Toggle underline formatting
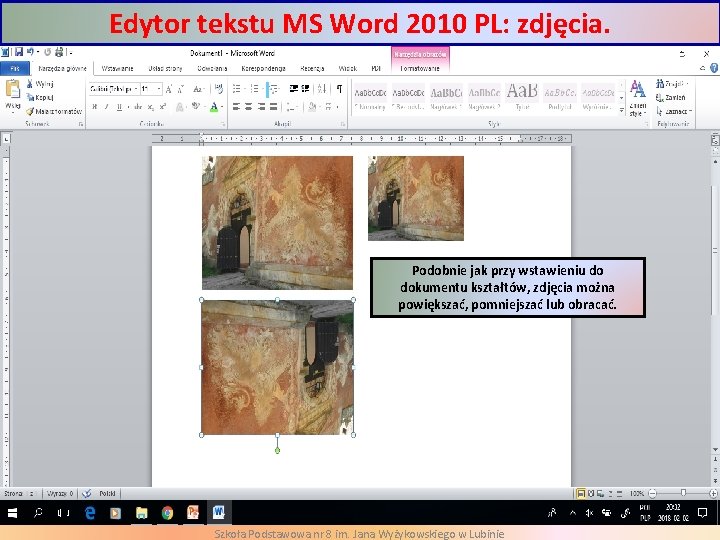The width and height of the screenshot is (720, 540). click(119, 107)
